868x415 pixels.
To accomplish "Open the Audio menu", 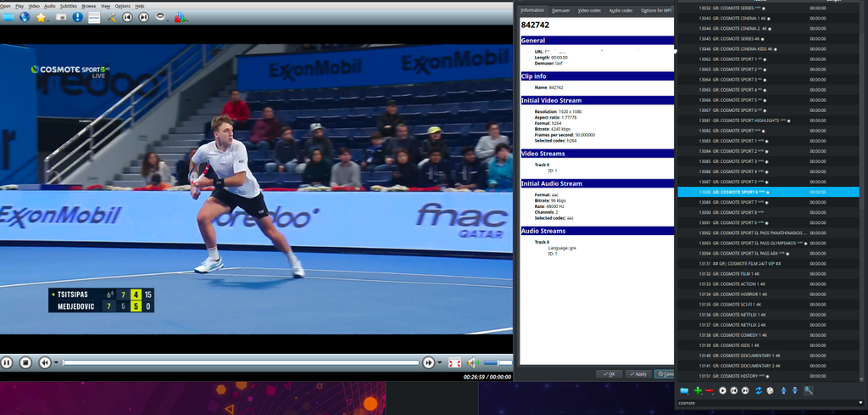I will [50, 6].
